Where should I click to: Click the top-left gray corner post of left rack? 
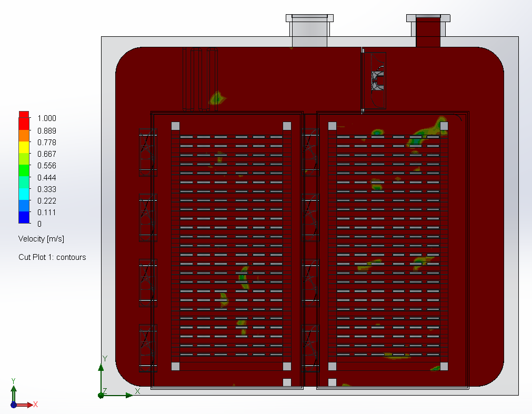pos(176,126)
